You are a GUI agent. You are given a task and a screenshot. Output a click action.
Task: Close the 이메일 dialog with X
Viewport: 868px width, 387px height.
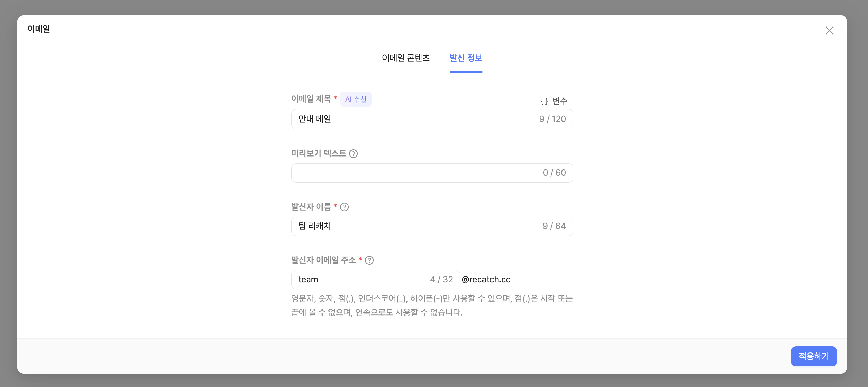(829, 31)
